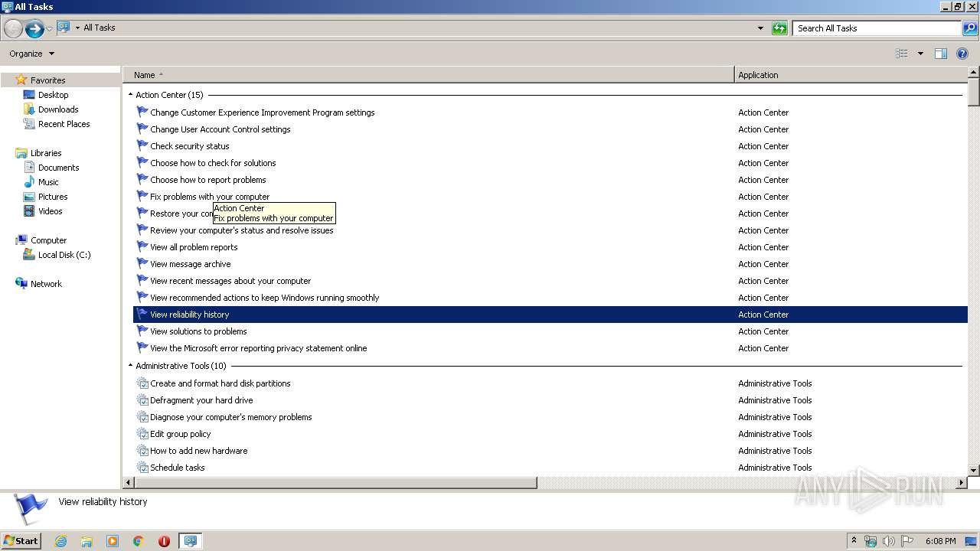Click the horizontal scrollbar thumb

click(x=336, y=483)
